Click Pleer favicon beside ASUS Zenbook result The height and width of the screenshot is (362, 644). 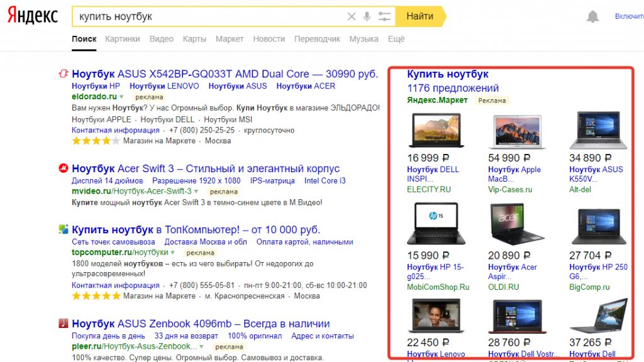pos(63,324)
